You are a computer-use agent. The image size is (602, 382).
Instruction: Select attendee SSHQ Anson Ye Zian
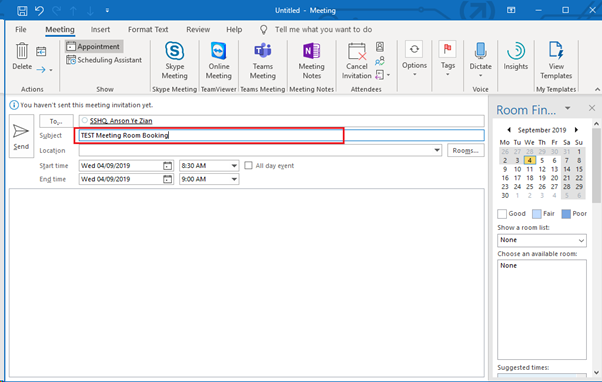coord(121,121)
